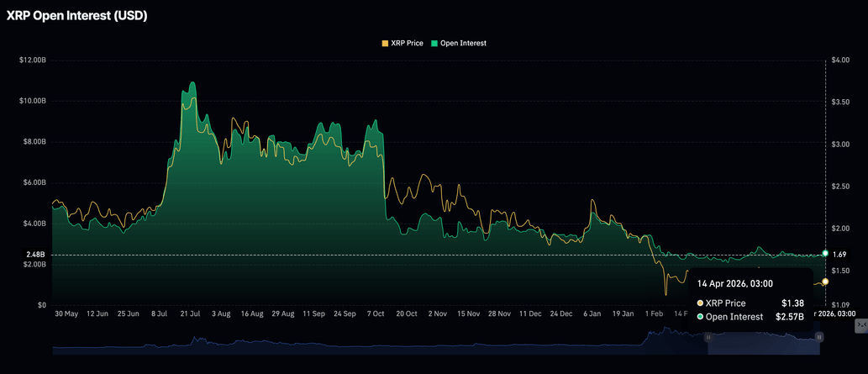Screen dimensions: 868x374
Task: Click the chart title XRP Open Interest (USD)
Action: (77, 16)
